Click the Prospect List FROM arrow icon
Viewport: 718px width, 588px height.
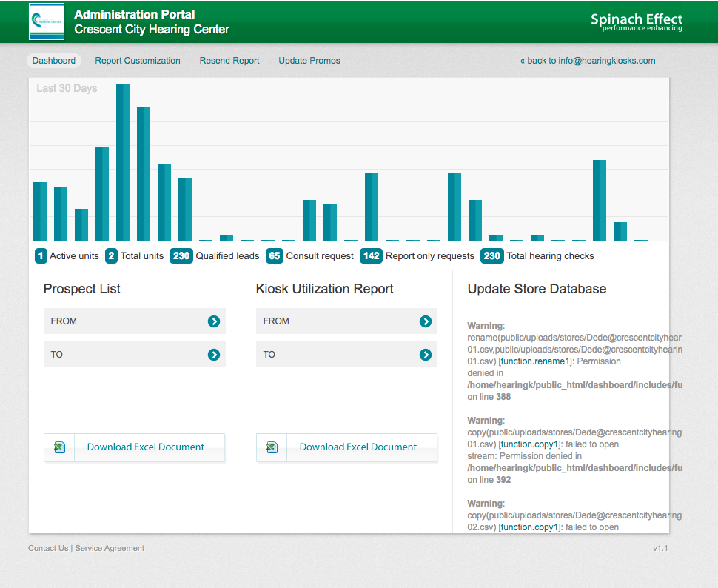[x=214, y=321]
